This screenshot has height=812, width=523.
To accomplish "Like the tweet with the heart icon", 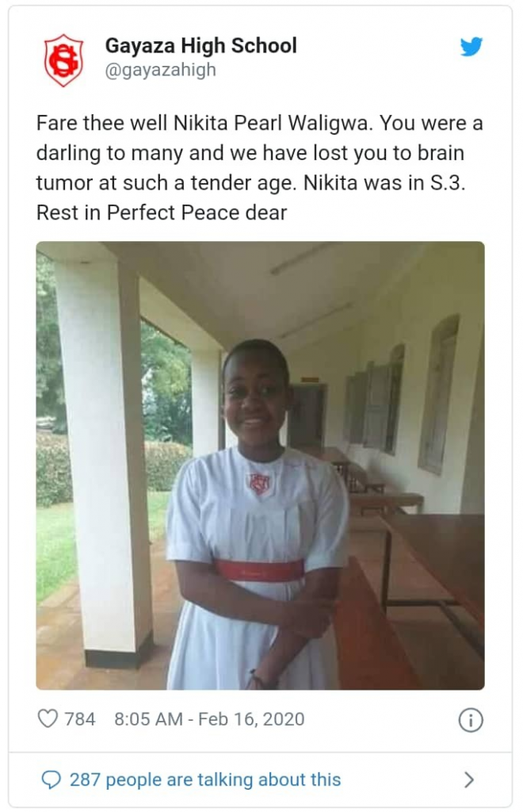I will [x=48, y=718].
